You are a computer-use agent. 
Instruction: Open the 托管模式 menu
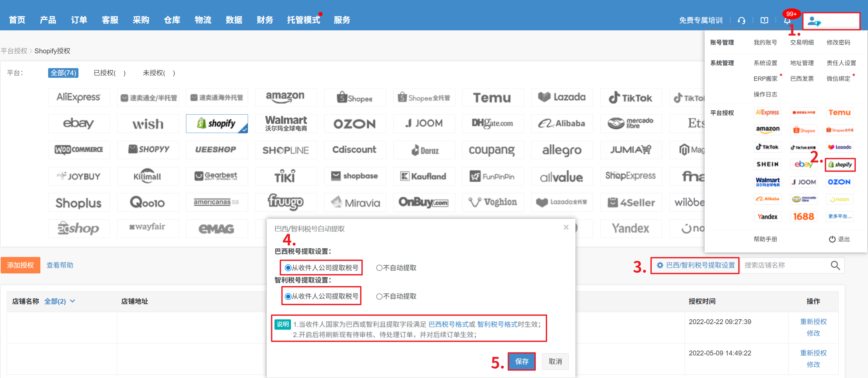[x=303, y=20]
